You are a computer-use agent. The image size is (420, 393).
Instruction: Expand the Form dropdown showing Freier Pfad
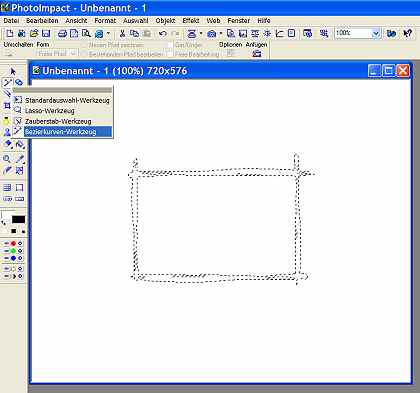(x=74, y=53)
